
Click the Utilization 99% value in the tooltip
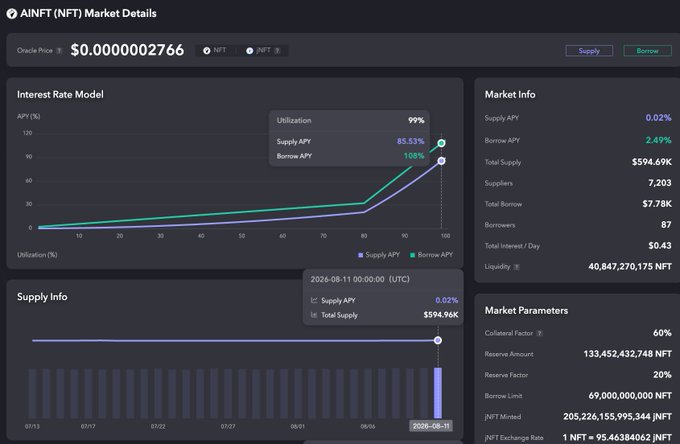[x=416, y=121]
